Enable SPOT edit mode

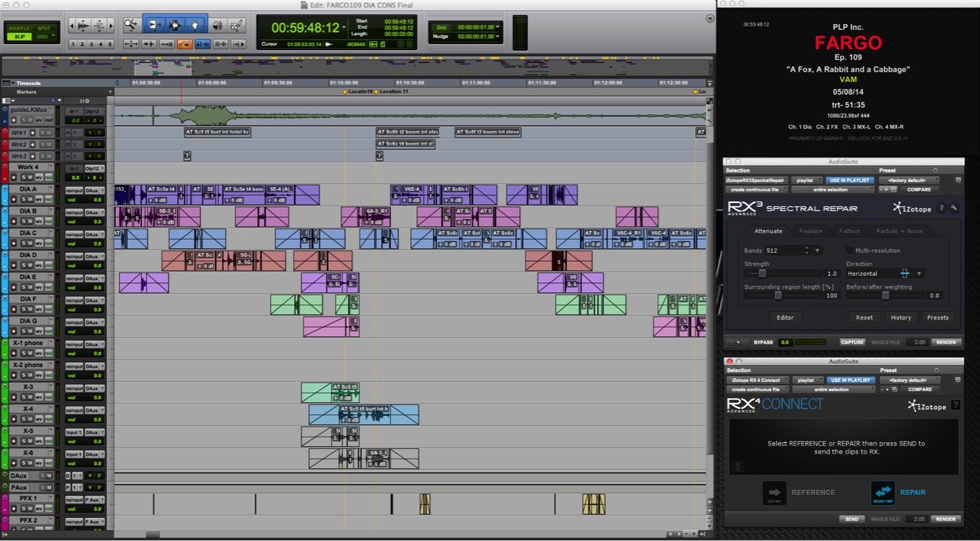[x=44, y=28]
